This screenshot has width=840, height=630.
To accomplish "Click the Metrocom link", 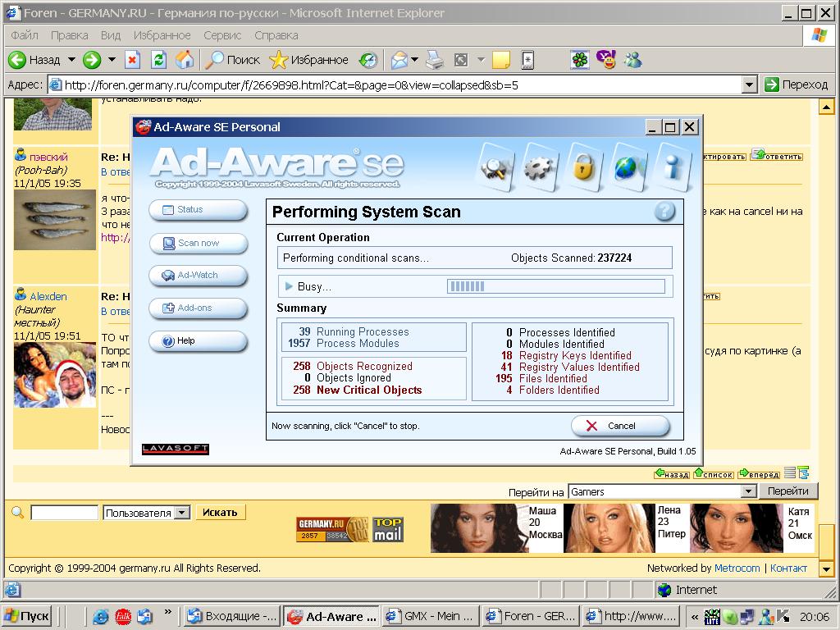I will click(x=737, y=568).
